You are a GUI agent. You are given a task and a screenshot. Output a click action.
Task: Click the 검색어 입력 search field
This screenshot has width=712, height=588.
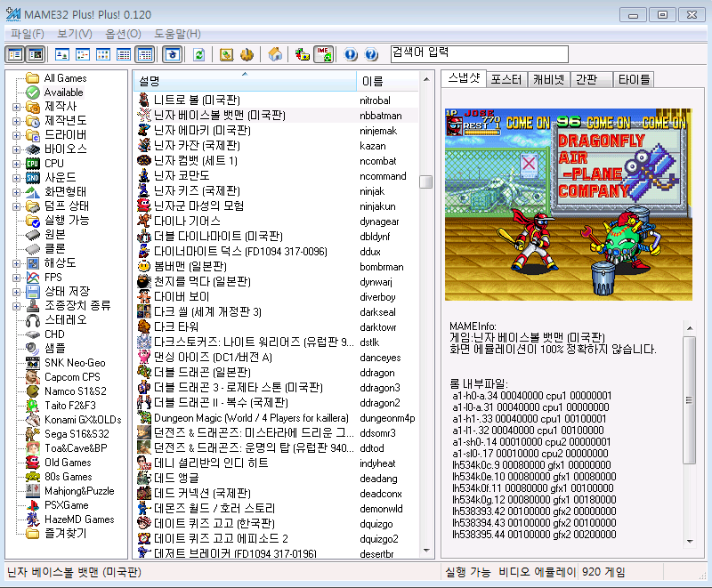(x=480, y=54)
